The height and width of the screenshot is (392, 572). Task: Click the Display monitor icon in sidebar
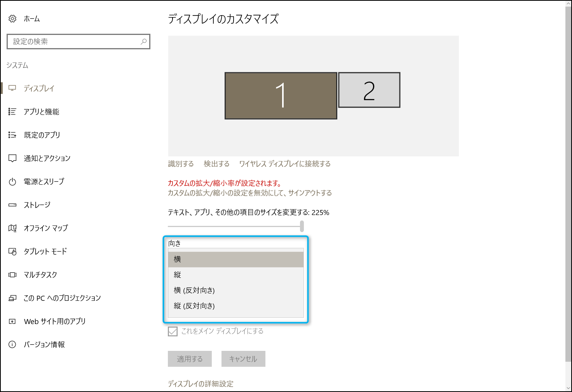click(x=12, y=88)
